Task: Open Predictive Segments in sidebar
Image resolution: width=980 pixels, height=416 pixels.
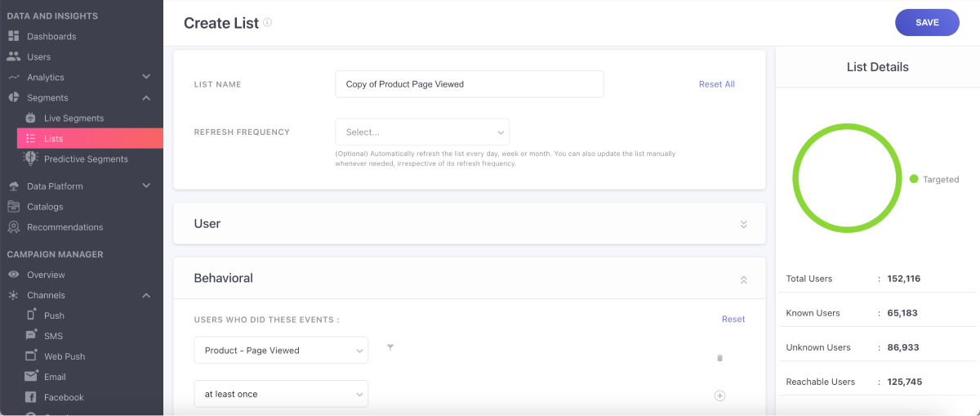Action: click(85, 159)
